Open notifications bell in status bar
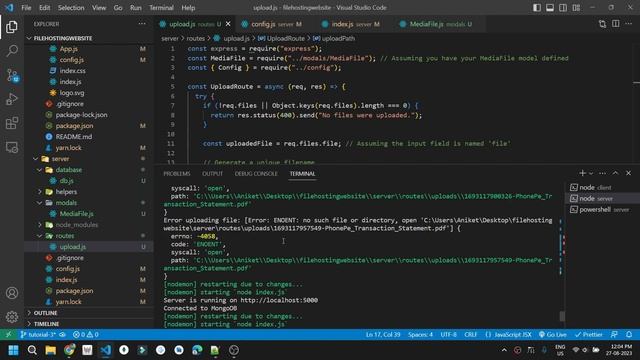 [x=629, y=335]
